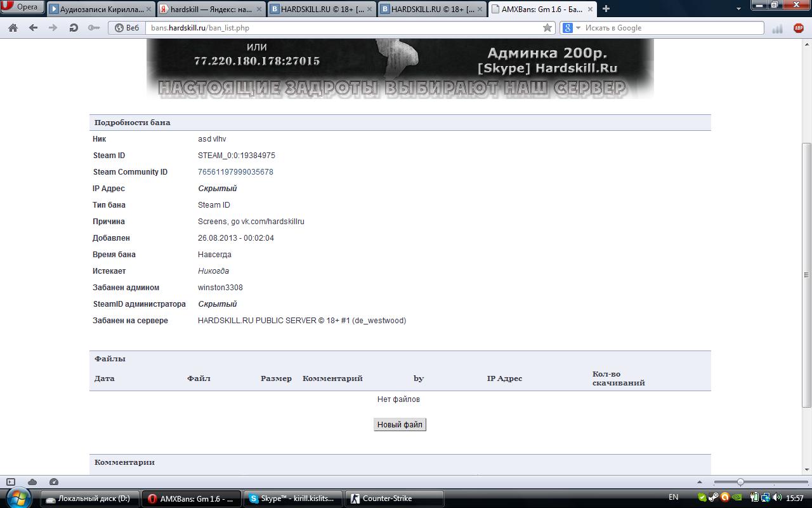Open the volume speaker tray icon
The width and height of the screenshot is (812, 508).
coord(776,498)
